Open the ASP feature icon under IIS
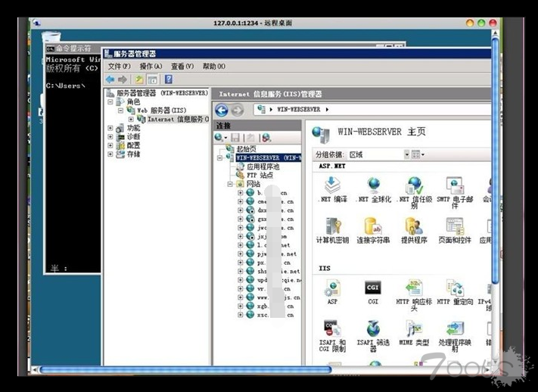This screenshot has height=392, width=538. (332, 292)
